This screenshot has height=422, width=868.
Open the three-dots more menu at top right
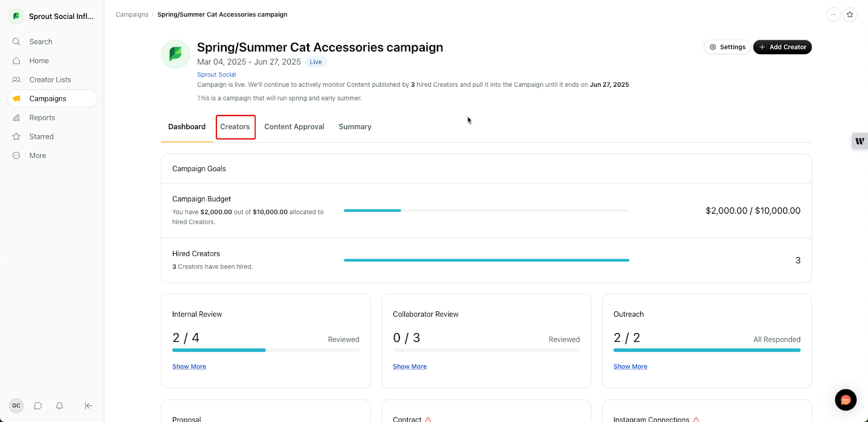point(833,15)
